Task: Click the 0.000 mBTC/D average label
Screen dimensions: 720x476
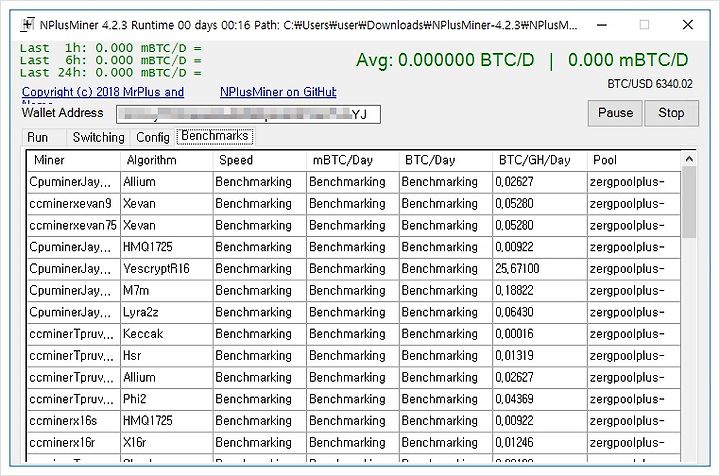Action: pyautogui.click(x=628, y=60)
